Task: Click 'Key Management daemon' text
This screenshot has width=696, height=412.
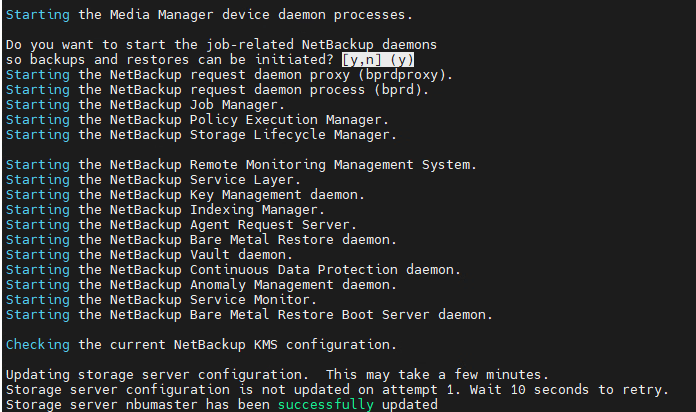Action: 274,195
